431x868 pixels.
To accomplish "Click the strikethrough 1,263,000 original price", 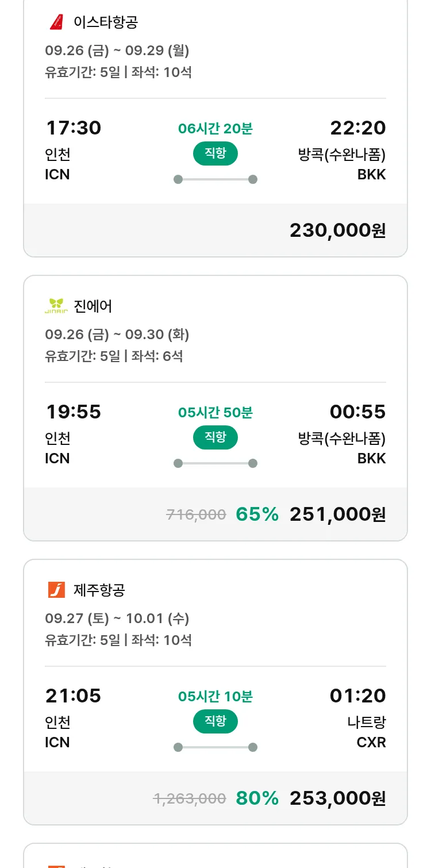I will (x=189, y=798).
